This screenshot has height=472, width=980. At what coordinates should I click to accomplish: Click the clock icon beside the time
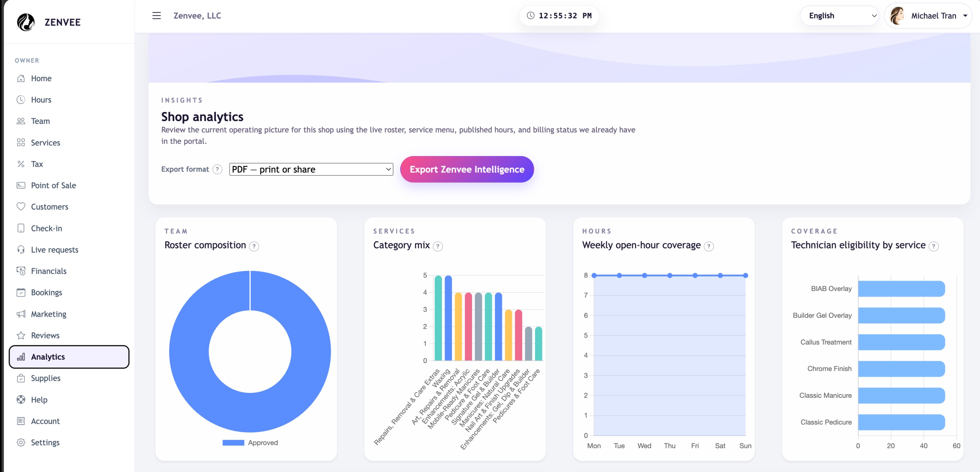pos(530,16)
